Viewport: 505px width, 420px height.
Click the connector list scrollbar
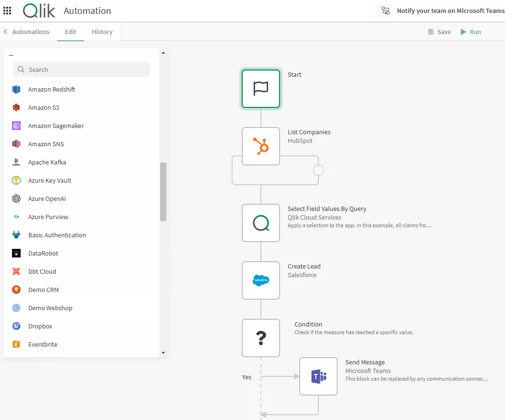click(x=164, y=192)
